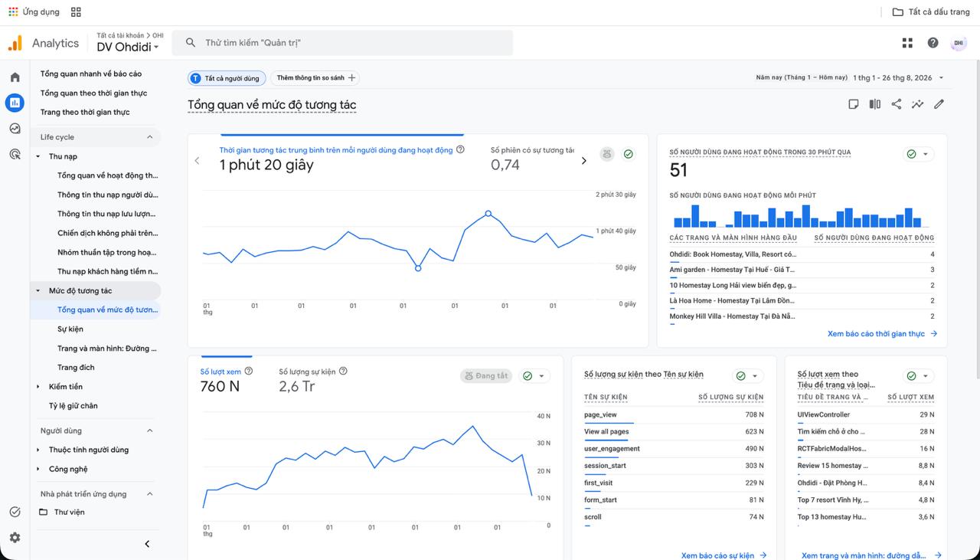Click Thêm thông tin so sánh button
Screen dimensions: 980x560
click(x=315, y=78)
